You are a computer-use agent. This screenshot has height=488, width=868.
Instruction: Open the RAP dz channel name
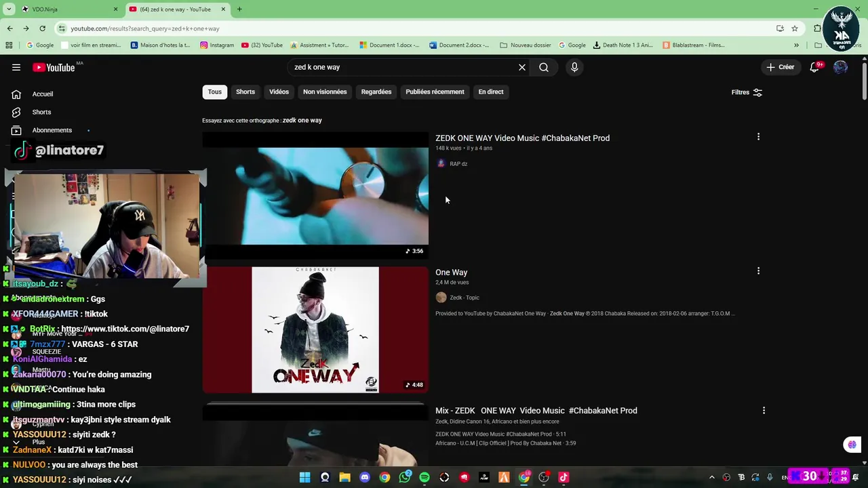point(458,163)
